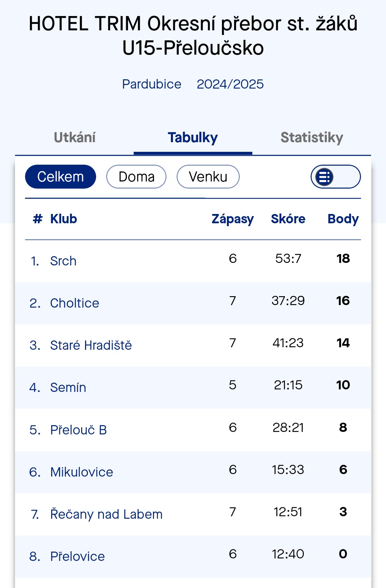Open the Srch club page
Image resolution: width=386 pixels, height=588 pixels.
click(x=63, y=261)
